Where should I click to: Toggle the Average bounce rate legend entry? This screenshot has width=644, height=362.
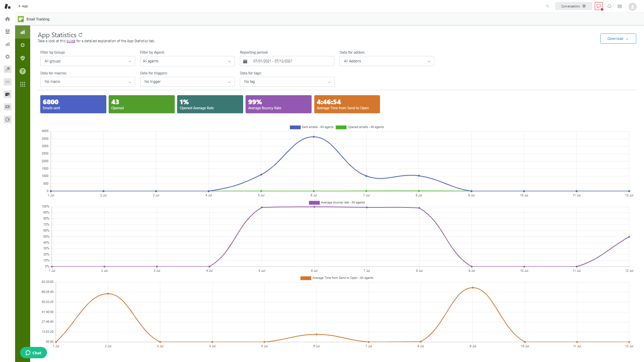pos(337,202)
